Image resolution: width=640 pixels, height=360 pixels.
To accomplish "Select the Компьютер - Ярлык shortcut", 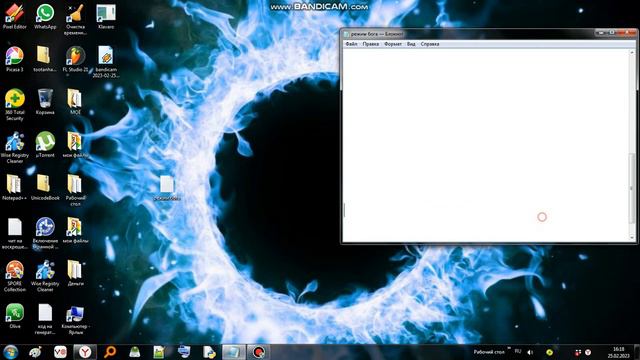I will pos(76,319).
